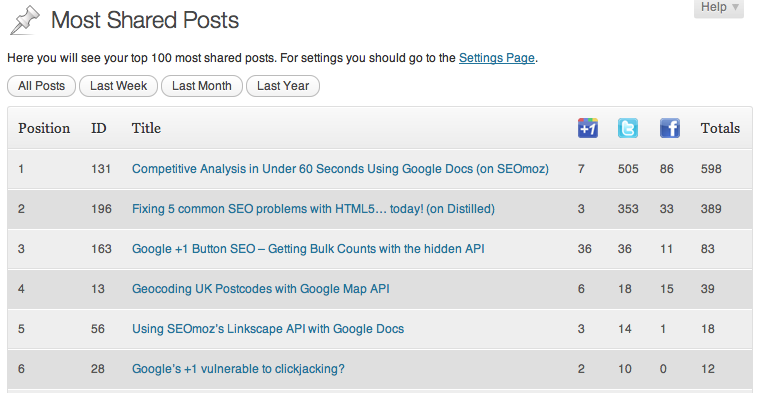The width and height of the screenshot is (761, 393).
Task: Click total value 598
Action: (711, 169)
